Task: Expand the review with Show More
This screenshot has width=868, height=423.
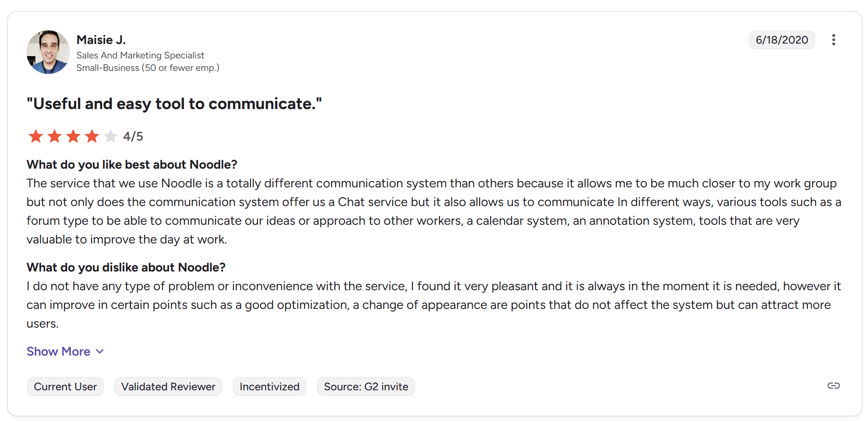Action: coord(58,351)
